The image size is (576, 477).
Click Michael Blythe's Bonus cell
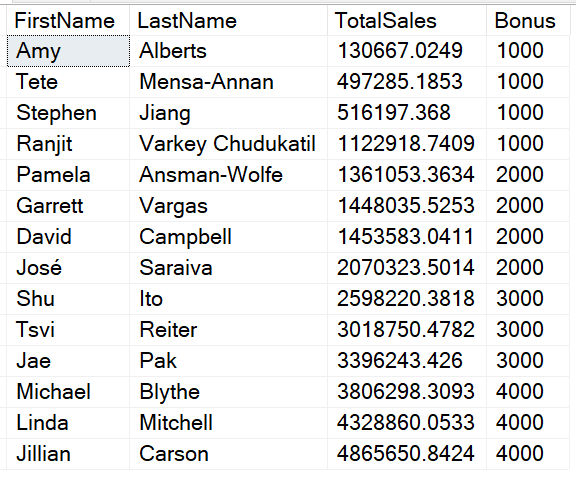coord(528,391)
